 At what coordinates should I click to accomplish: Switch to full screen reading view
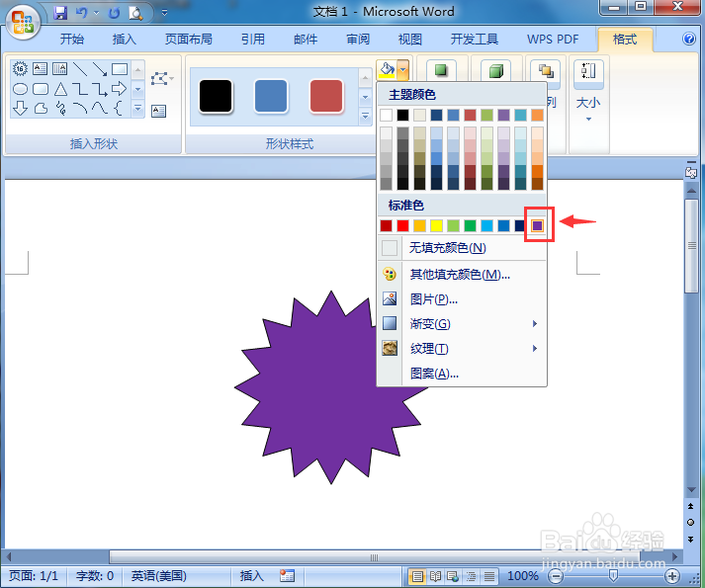pos(435,576)
